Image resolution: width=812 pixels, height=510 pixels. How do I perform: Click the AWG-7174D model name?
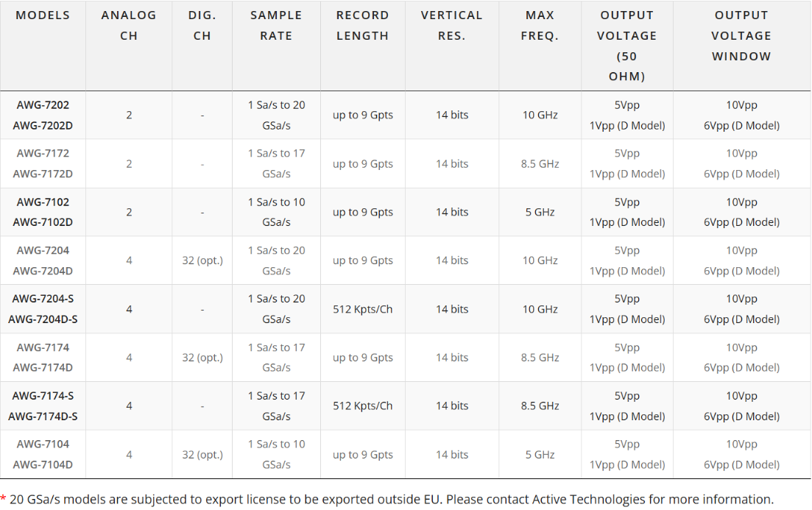pos(43,368)
